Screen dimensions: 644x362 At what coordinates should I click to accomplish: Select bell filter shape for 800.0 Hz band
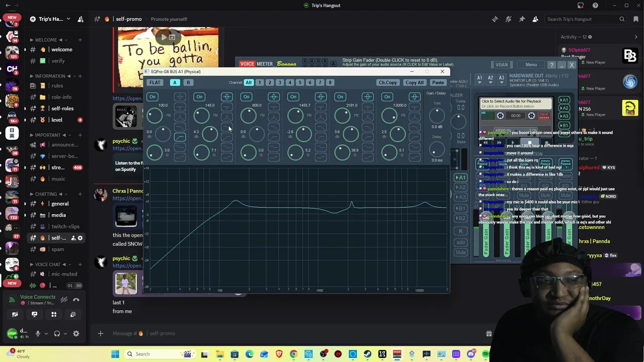click(x=274, y=97)
